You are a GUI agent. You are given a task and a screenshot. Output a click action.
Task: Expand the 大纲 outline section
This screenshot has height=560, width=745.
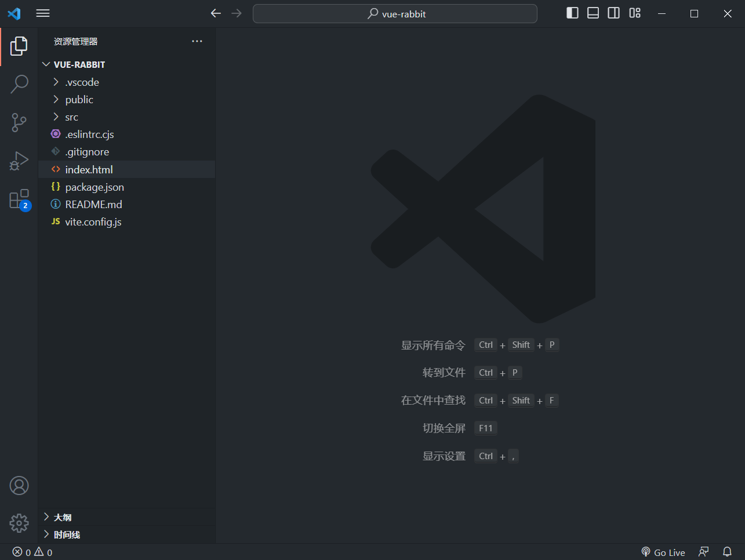(x=126, y=517)
